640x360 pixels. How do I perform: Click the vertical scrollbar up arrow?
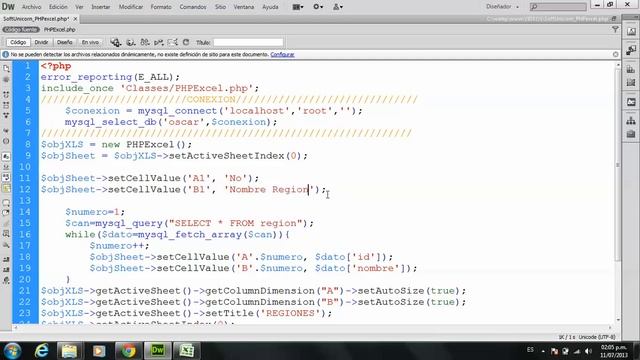[618, 65]
